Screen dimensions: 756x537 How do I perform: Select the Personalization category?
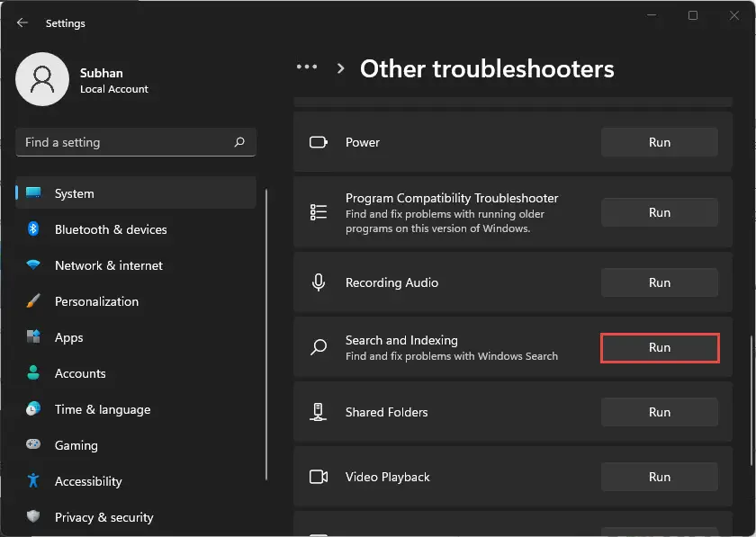pos(136,301)
